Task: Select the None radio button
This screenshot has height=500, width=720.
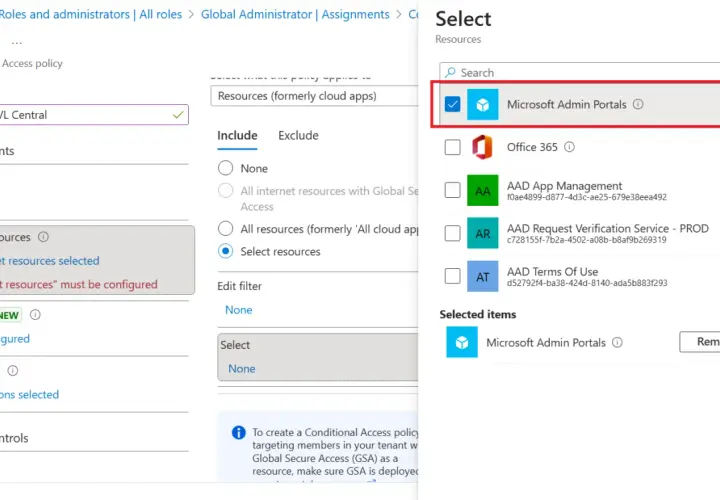Action: (x=225, y=168)
